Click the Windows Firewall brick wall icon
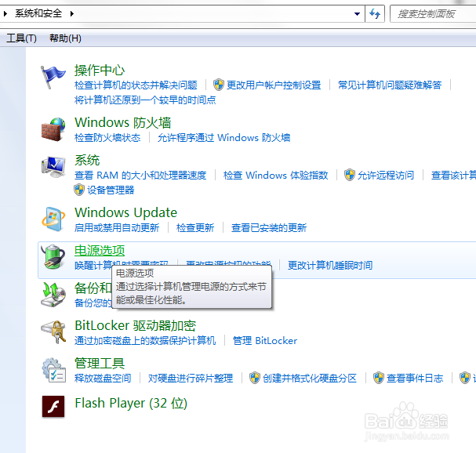This screenshot has width=476, height=453. (53, 129)
